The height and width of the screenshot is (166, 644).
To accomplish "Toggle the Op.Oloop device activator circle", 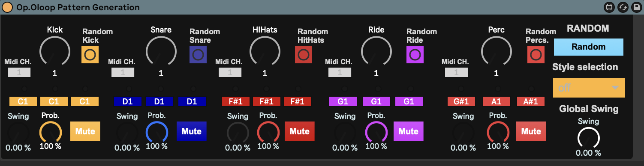I will 8,7.
